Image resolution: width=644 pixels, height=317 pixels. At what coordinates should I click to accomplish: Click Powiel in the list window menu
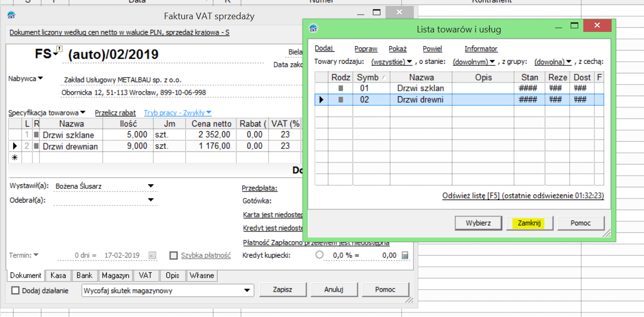pyautogui.click(x=433, y=49)
